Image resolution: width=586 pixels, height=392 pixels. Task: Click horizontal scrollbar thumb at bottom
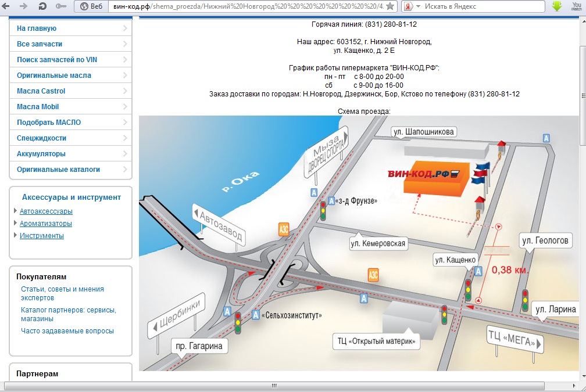(274, 386)
